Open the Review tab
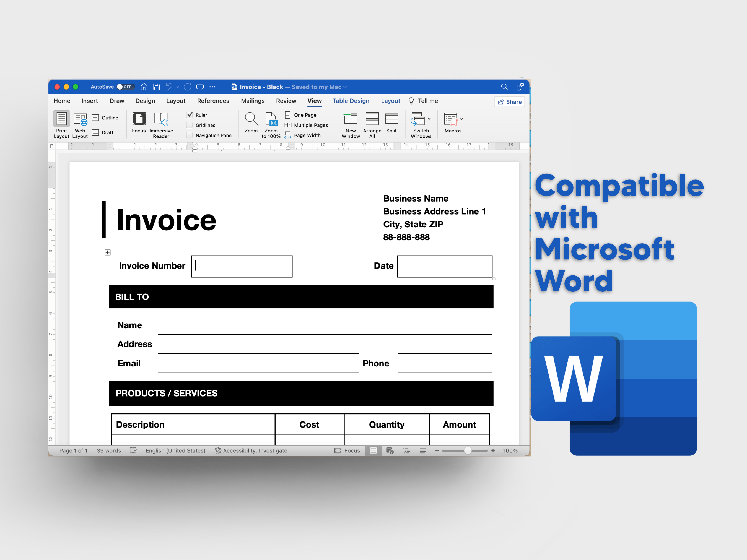The height and width of the screenshot is (560, 747). tap(286, 101)
